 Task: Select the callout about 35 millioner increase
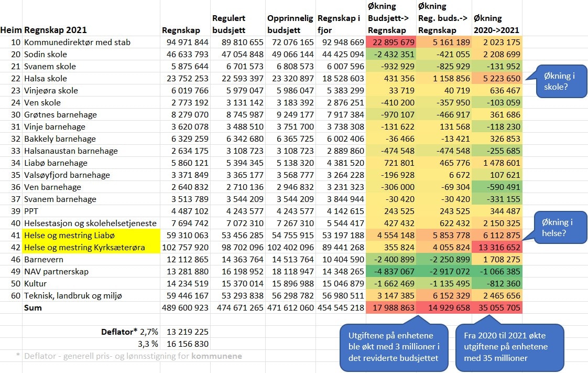[509, 346]
